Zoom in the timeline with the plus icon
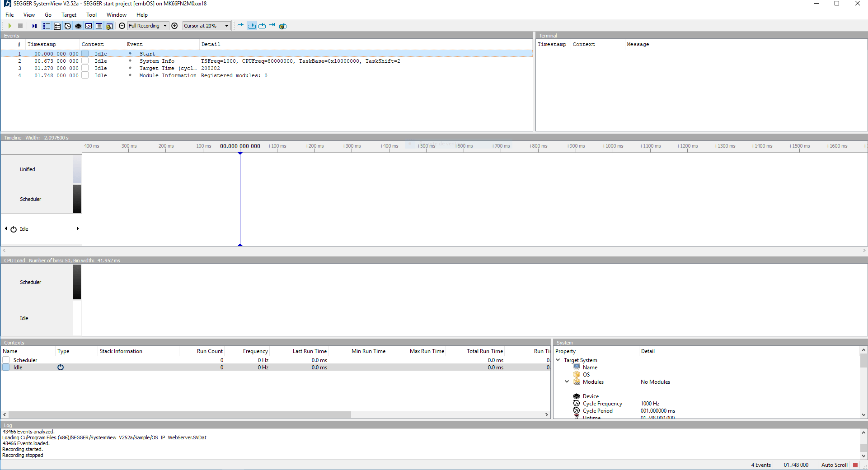868x470 pixels. (x=174, y=26)
